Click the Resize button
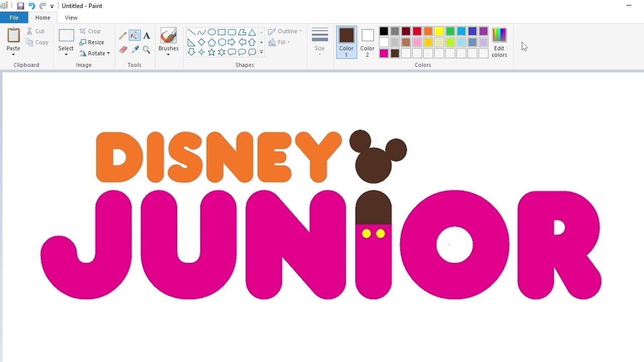 (x=92, y=42)
